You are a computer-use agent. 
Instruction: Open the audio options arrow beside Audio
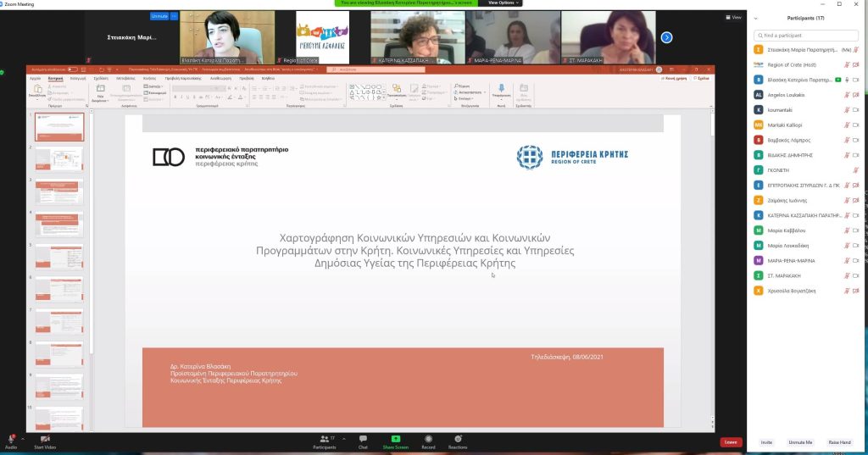[x=22, y=439]
